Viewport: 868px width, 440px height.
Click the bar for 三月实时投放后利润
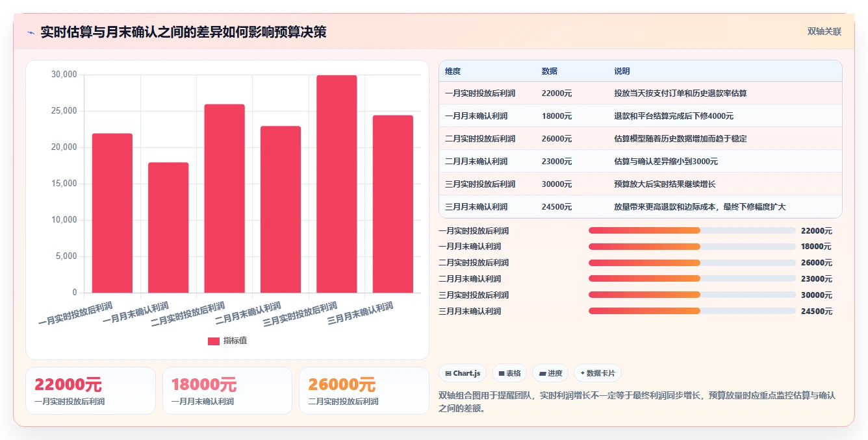click(337, 184)
